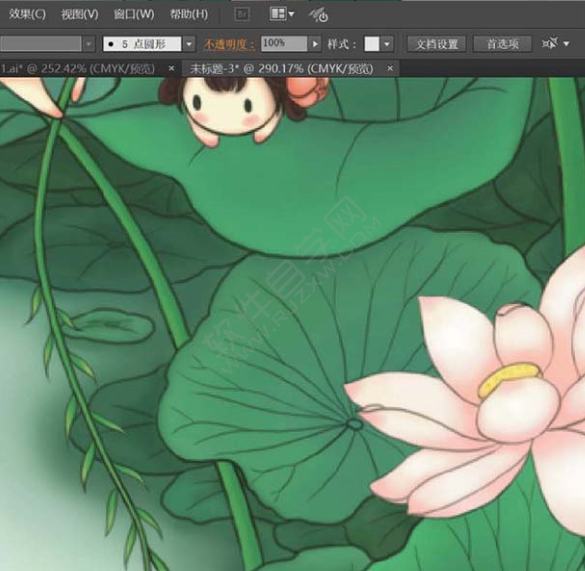This screenshot has width=585, height=571.
Task: Click the 5 点圆形 brush definition field
Action: tap(142, 44)
